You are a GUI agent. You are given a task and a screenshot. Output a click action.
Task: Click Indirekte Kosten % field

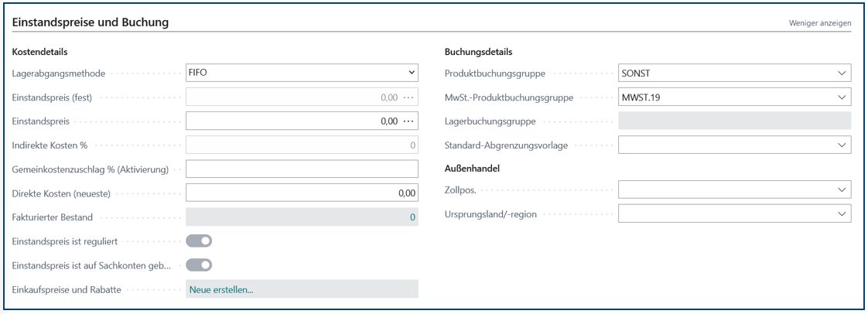pos(302,145)
